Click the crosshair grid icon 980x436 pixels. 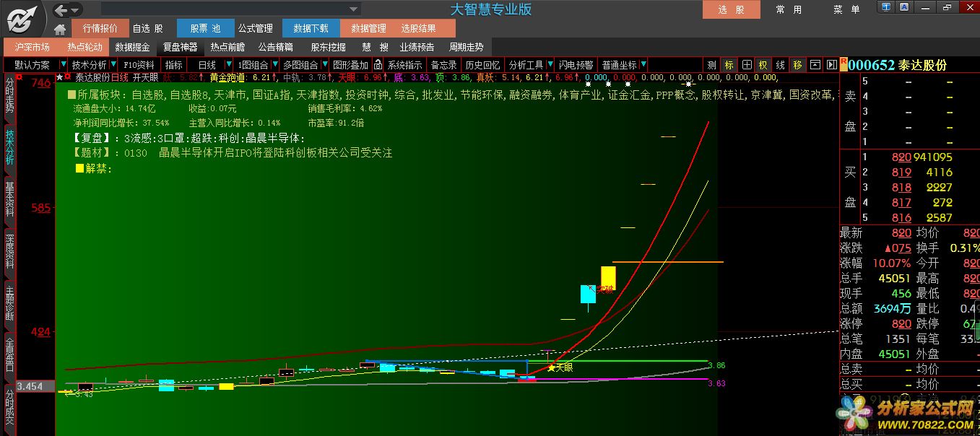coord(747,65)
